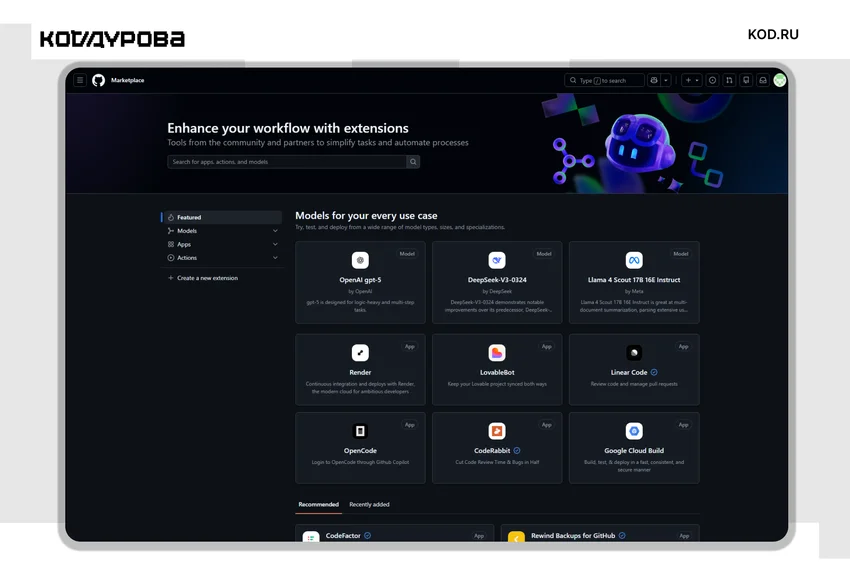The height and width of the screenshot is (582, 850).
Task: Open the 'LovableBot' app title
Action: 497,373
